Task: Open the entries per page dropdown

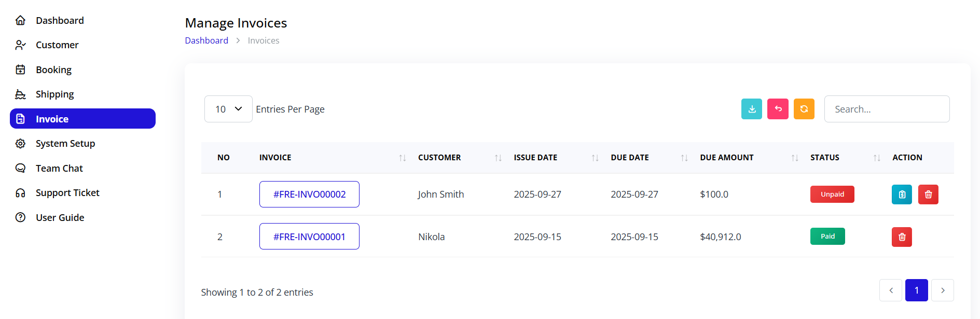Action: pyautogui.click(x=228, y=109)
